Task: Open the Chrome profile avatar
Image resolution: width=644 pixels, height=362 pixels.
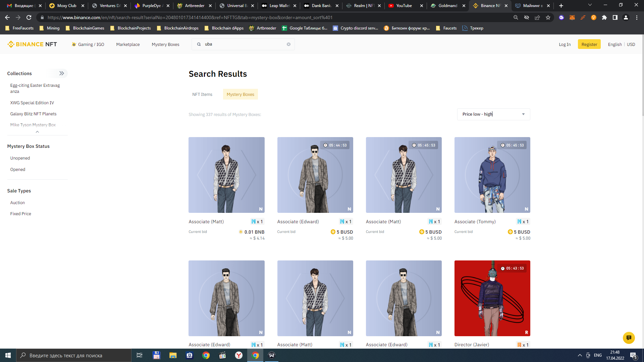Action: [626, 17]
